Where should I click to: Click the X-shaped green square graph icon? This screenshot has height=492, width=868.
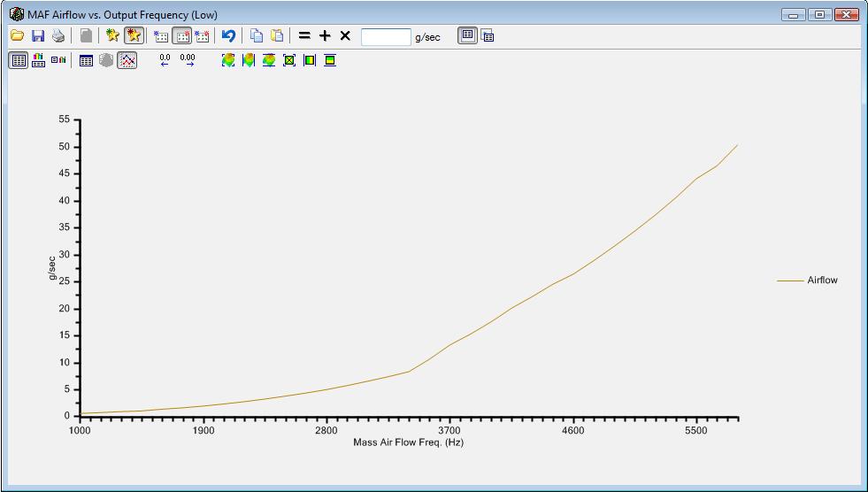point(289,60)
